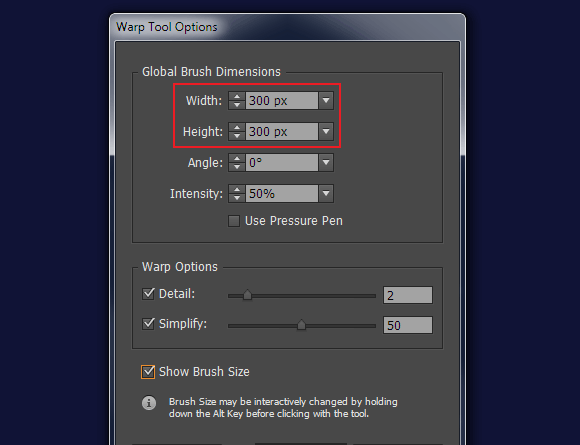Decrease brush Width with down stepper arrow
Viewport: 580px width, 445px height.
[237, 105]
